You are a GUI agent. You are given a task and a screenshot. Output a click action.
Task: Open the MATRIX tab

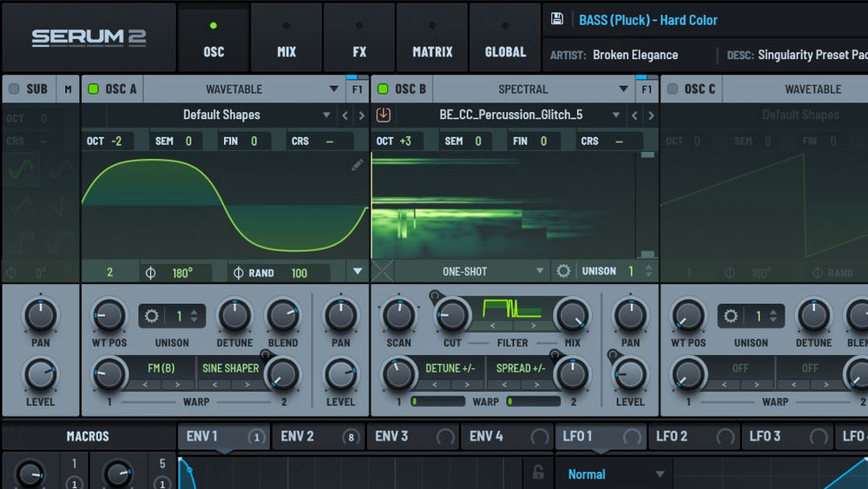(432, 37)
